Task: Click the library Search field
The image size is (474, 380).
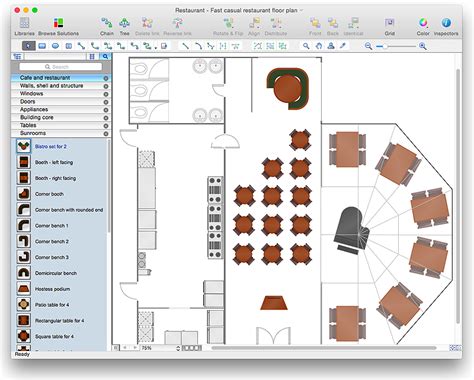Action: tap(60, 67)
